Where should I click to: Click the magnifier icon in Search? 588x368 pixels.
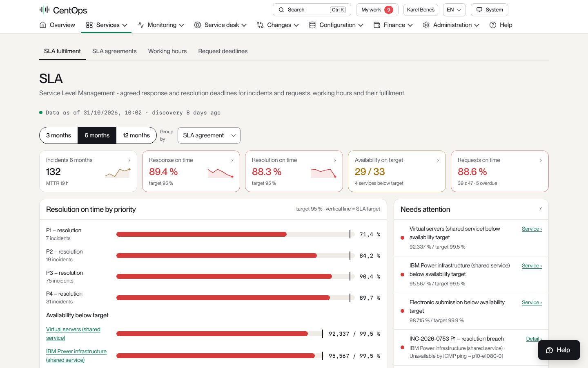[281, 10]
